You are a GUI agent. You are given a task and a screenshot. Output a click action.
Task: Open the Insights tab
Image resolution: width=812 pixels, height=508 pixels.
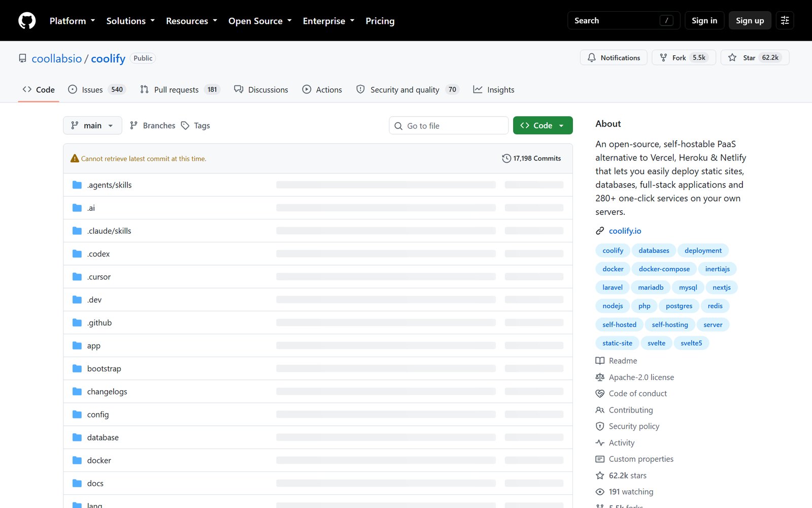[x=494, y=89]
